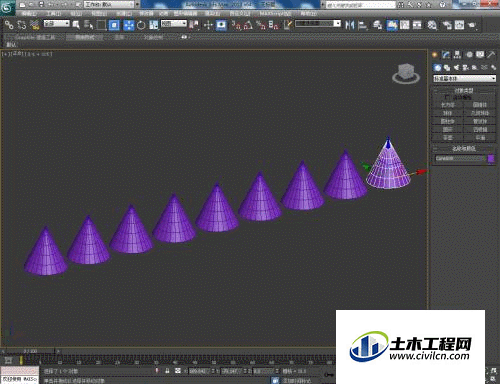Screen dimensions: 500x384
Task: Open the Hierarchy panel tab
Action: pyautogui.click(x=457, y=55)
